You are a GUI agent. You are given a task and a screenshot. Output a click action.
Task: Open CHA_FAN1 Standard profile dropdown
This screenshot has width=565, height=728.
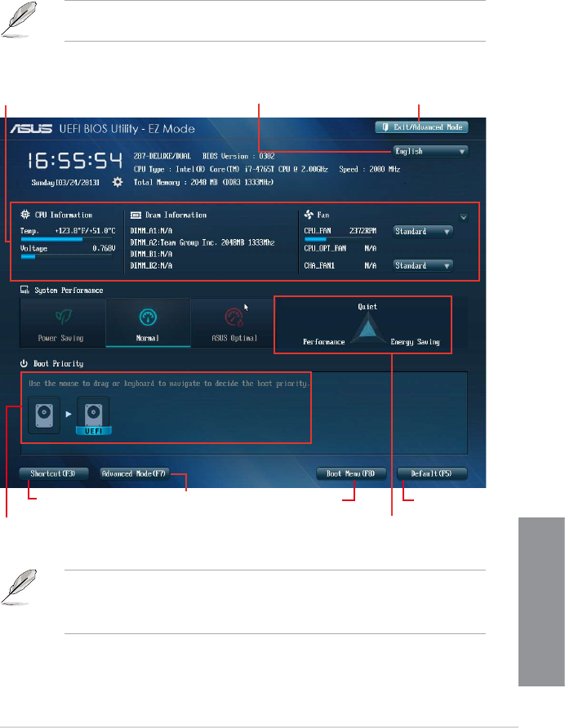coord(423,265)
